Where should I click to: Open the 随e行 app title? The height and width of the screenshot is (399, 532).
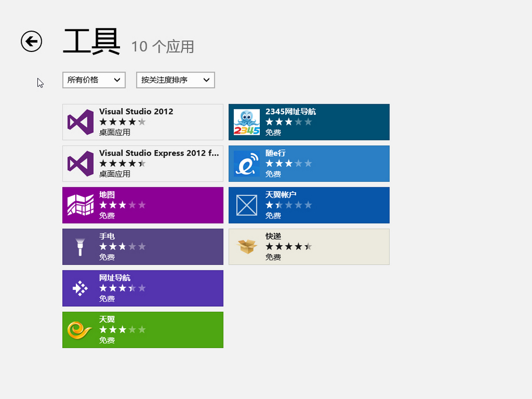coord(275,153)
